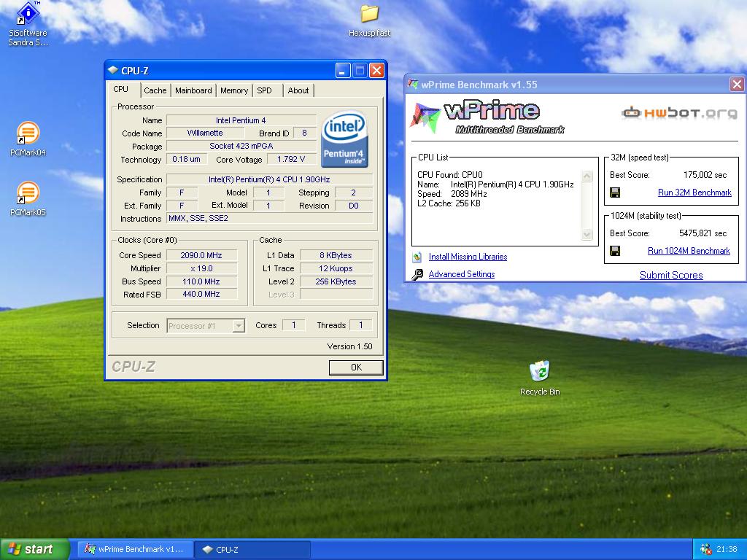This screenshot has height=560, width=747.
Task: Click 1024M Best Score 5475,821 sec
Action: coord(703,233)
